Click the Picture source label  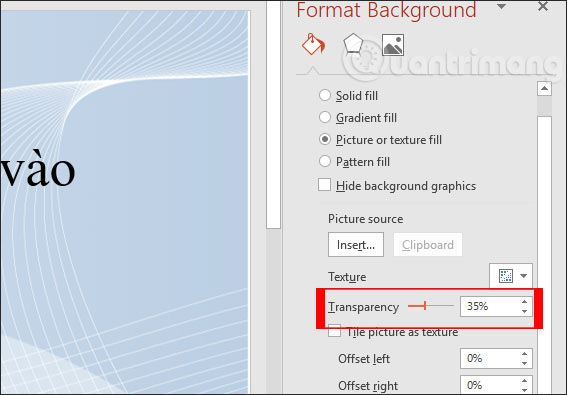pos(366,219)
